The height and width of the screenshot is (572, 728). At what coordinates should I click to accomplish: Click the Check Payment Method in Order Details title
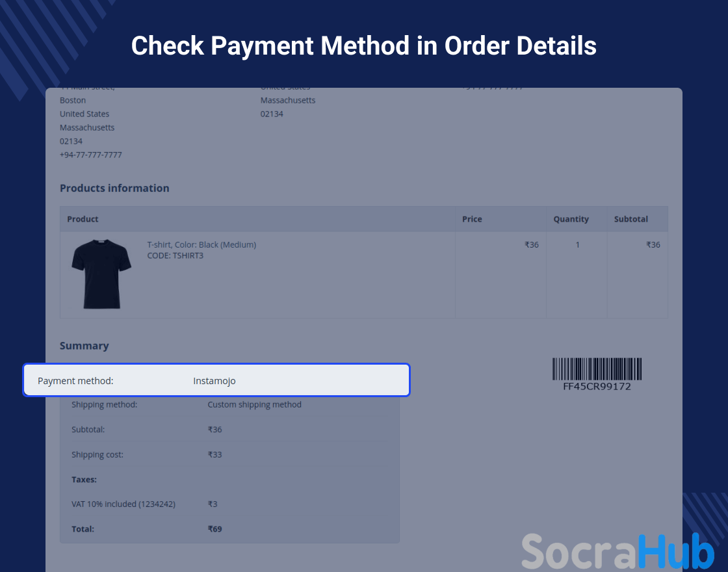(363, 45)
